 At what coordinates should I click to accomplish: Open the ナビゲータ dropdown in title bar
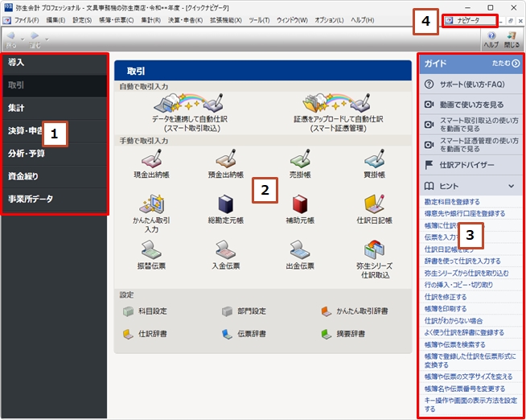469,19
